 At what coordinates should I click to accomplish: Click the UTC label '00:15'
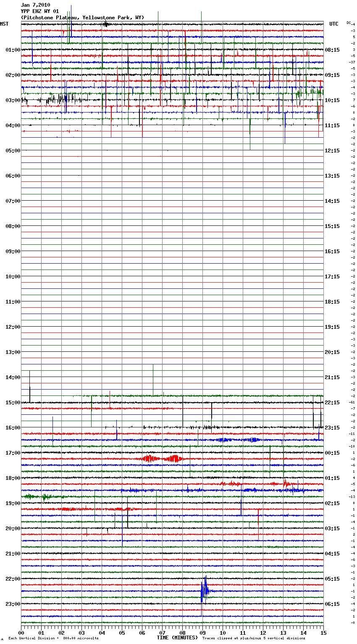[x=332, y=453]
